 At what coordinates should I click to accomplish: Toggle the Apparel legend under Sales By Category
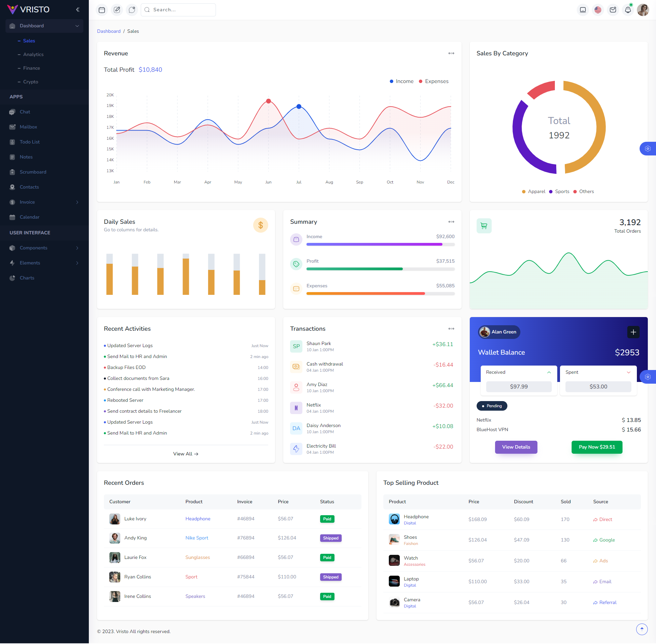tap(533, 191)
